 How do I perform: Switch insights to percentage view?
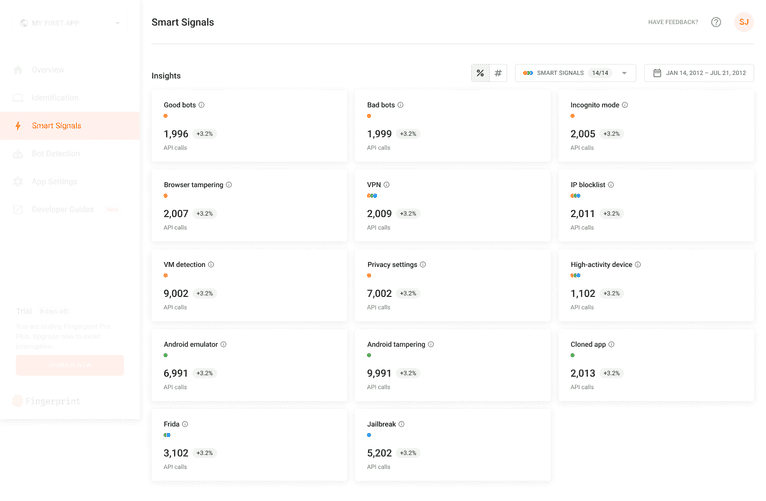point(480,73)
